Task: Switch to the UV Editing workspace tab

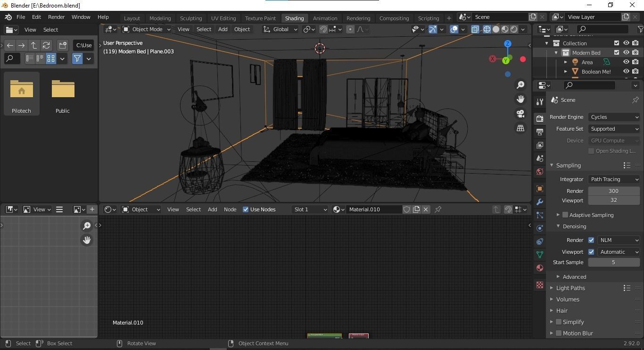Action: click(223, 18)
